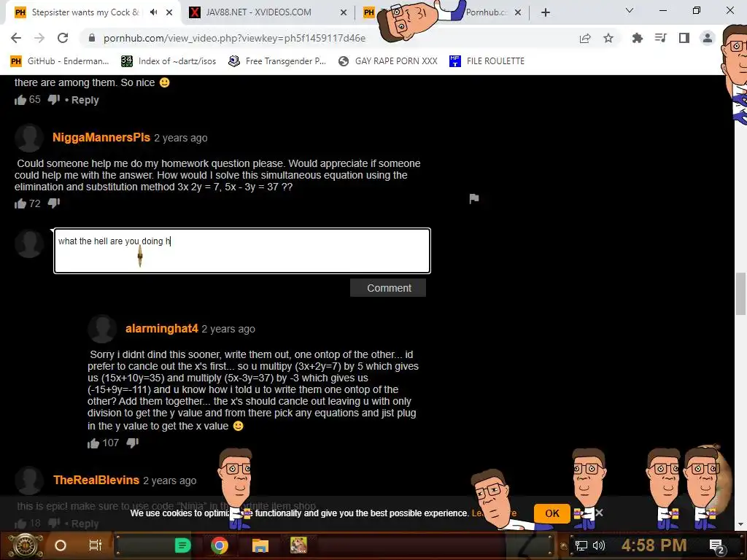Go back using the browser back arrow
The image size is (747, 560).
coord(16,38)
